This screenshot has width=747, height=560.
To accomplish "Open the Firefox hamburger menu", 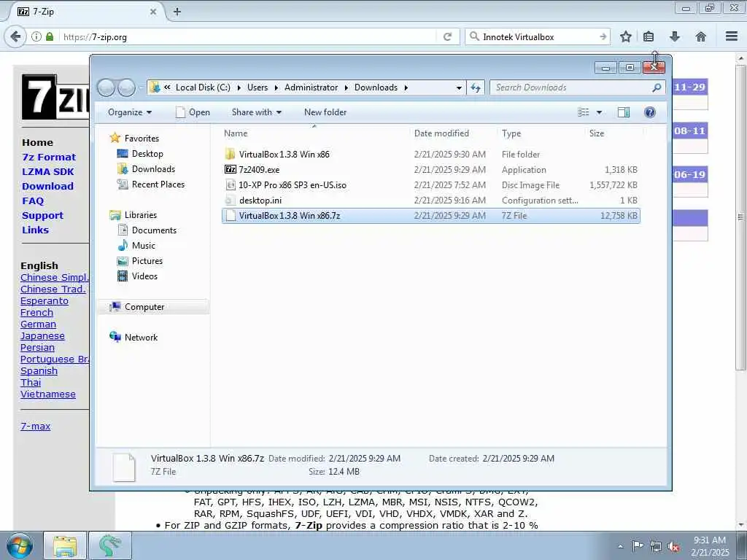I will [x=732, y=36].
